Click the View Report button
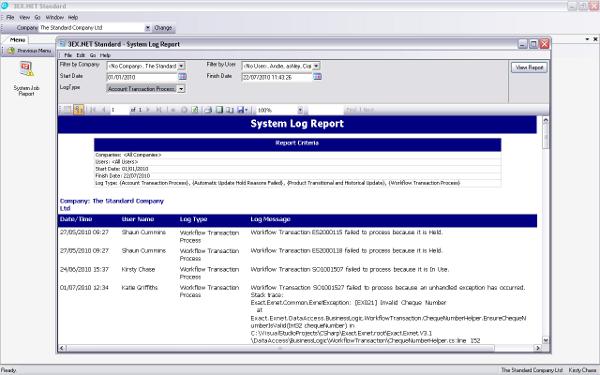600x375 pixels. 529,67
